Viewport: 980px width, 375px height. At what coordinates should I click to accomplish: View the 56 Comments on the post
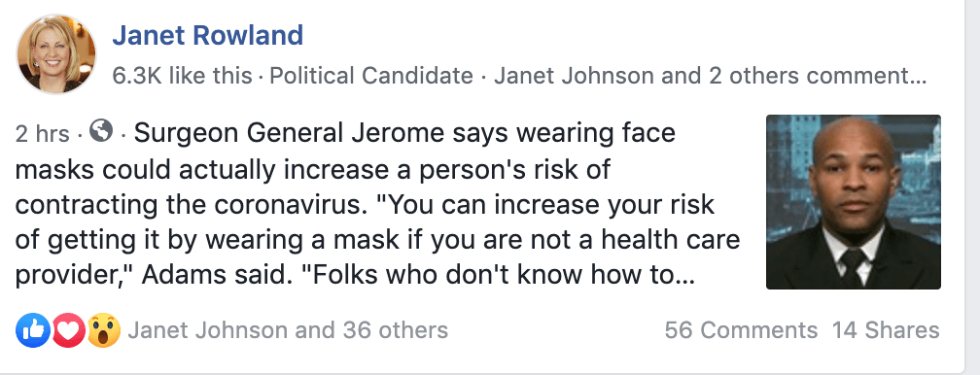(741, 330)
